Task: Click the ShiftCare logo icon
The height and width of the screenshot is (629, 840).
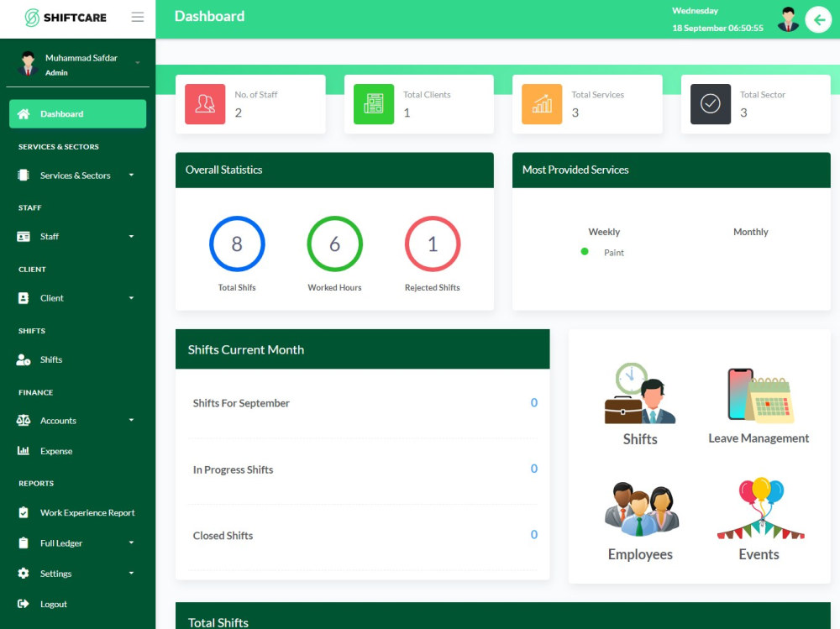Action: [32, 18]
